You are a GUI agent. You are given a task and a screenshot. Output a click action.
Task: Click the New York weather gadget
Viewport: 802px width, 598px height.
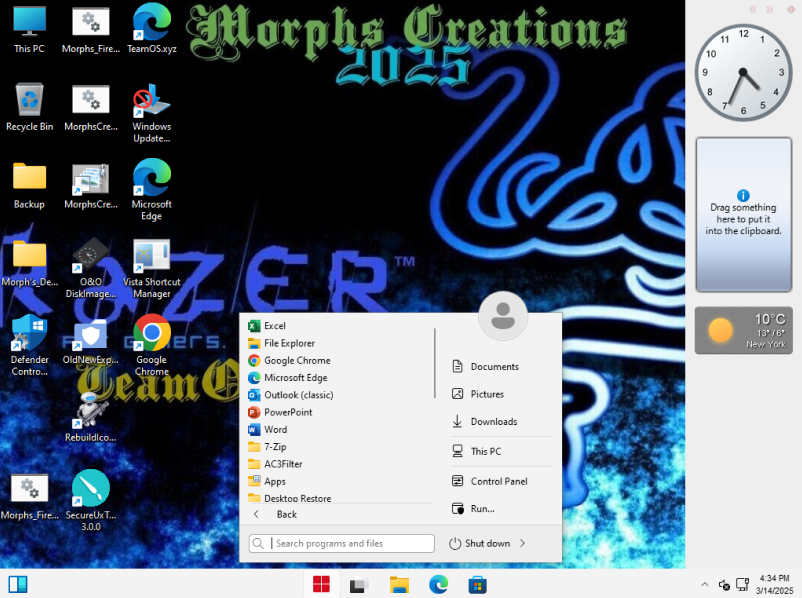point(744,330)
